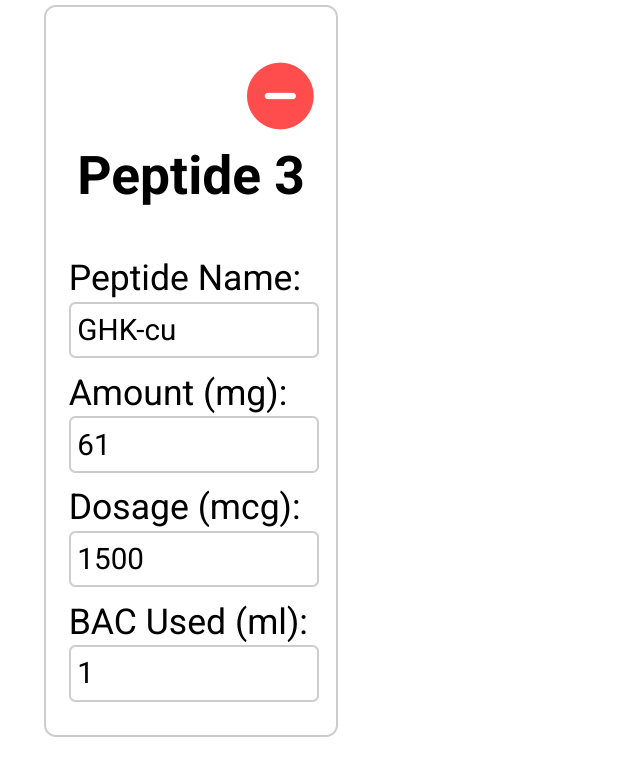Activate the BAC Used (ml) field
This screenshot has height=765, width=636.
194,674
